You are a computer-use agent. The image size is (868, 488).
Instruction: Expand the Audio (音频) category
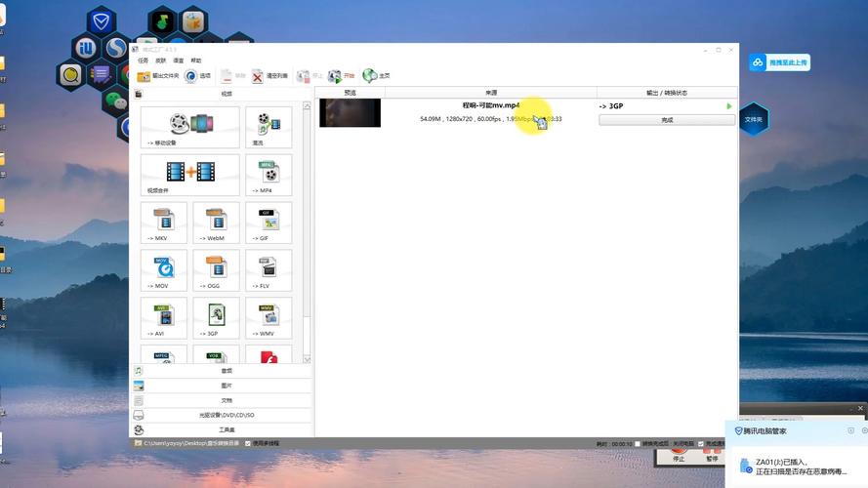[225, 371]
